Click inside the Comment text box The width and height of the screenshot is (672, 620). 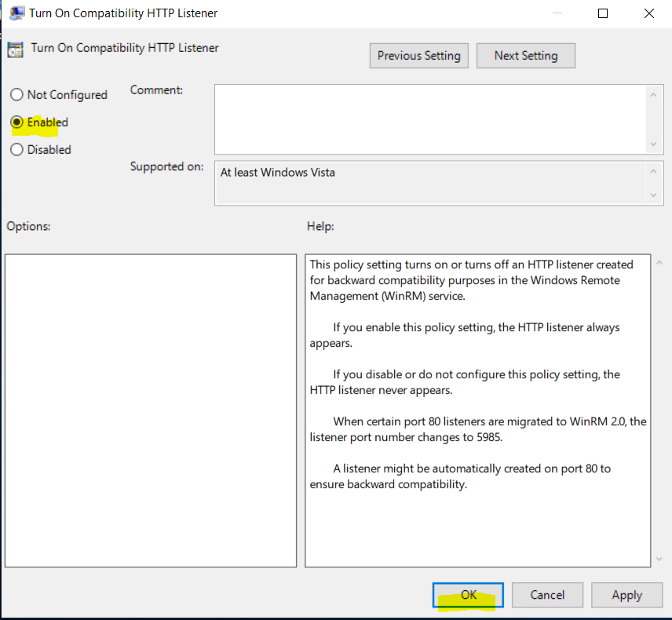click(x=430, y=119)
